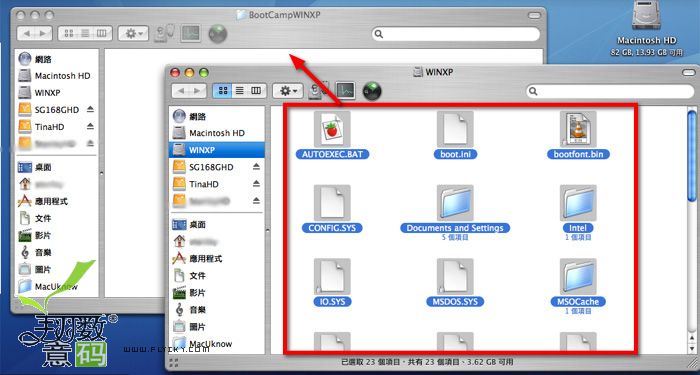Click activity monitor icon in BootCampWINXP toolbar
Image resolution: width=700 pixels, height=375 pixels.
tap(191, 33)
